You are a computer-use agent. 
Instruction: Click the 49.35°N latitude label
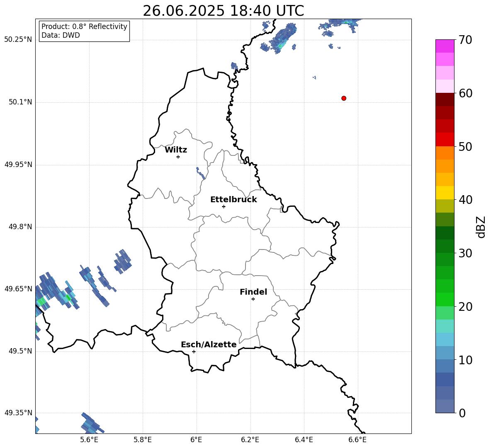[x=18, y=413]
